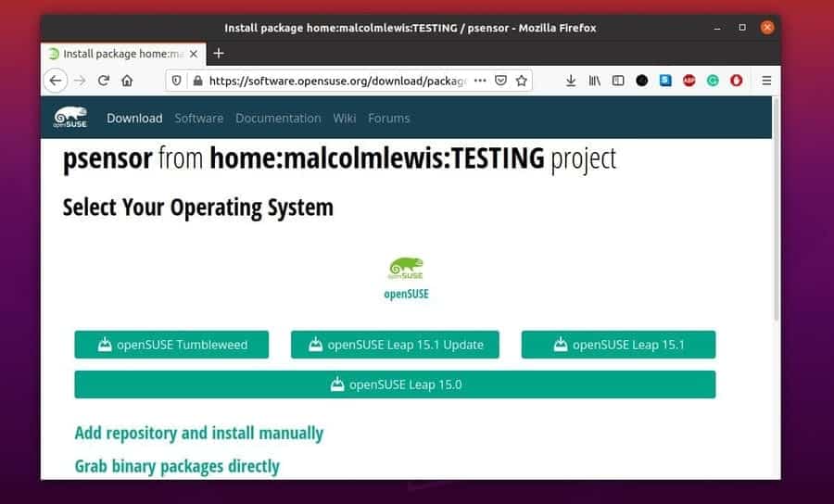Click the openSUSE text label under logo
The image size is (834, 504).
(x=407, y=294)
